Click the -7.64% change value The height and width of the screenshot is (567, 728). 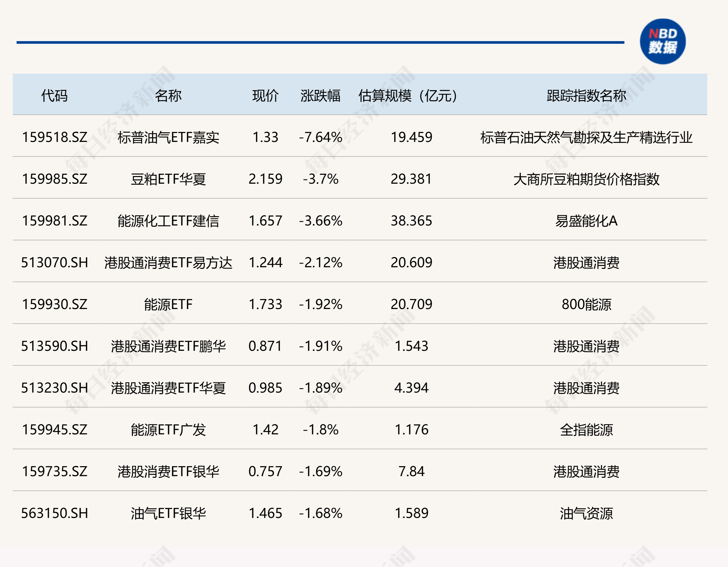pos(320,137)
